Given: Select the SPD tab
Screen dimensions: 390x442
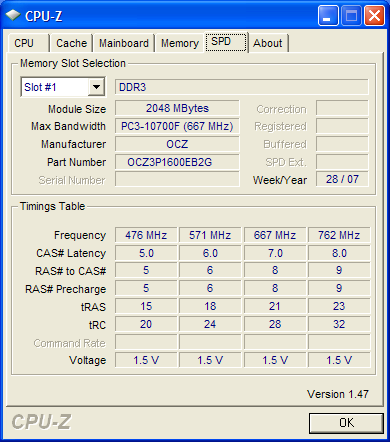Looking at the screenshot, I should (x=226, y=42).
